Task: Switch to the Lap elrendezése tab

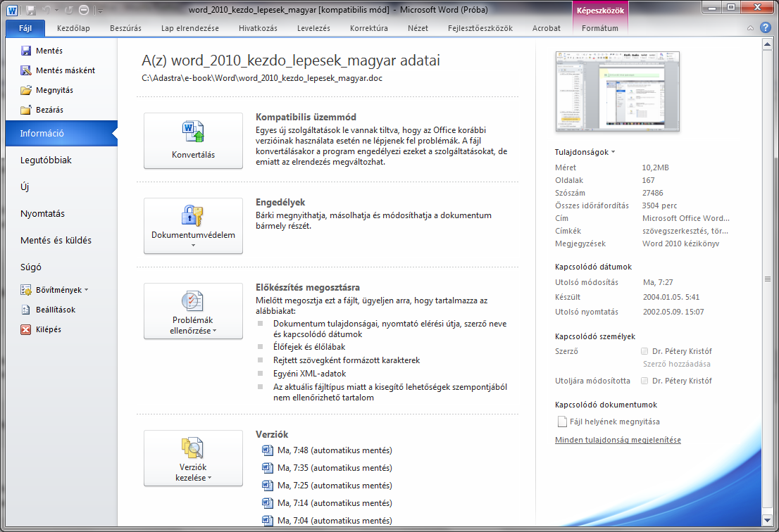Action: pos(189,28)
